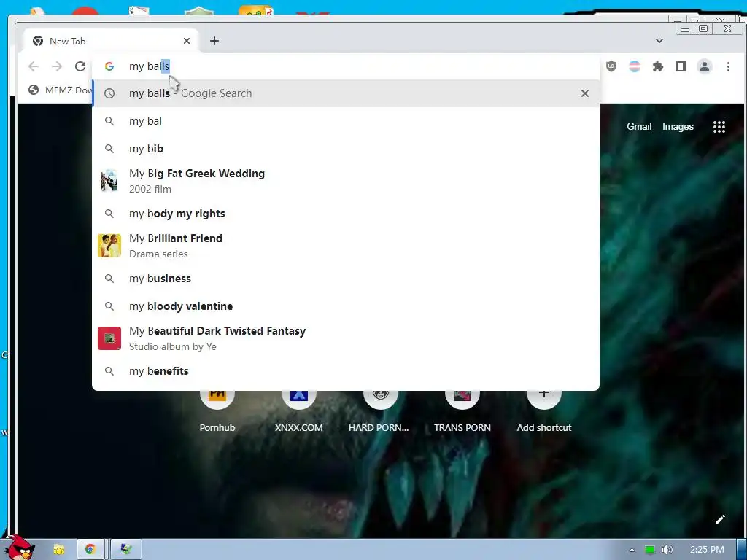Pick 'My Brilliant Friend' drama series suggestion
The image size is (747, 560).
click(346, 246)
